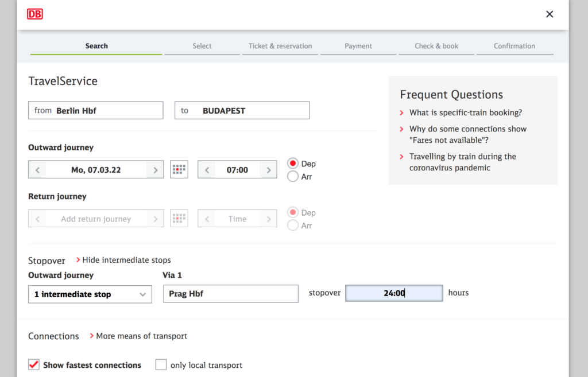Click the Via 1 Prag Hbf field
588x377 pixels.
231,294
